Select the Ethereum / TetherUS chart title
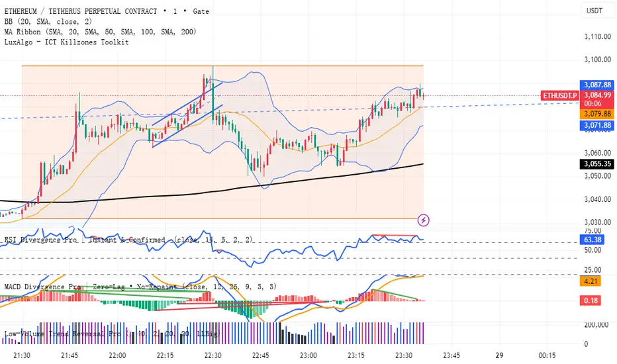617x364 pixels. (x=106, y=11)
